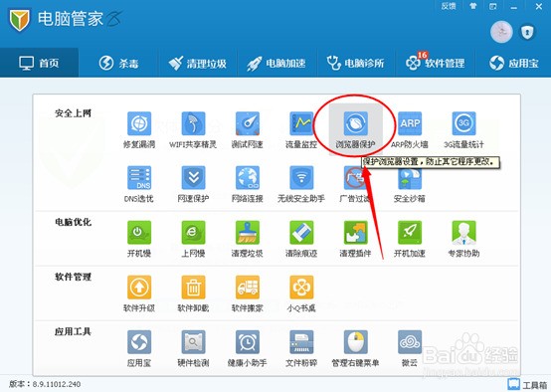
Task: Open 软件搬家 truck icon
Action: tap(248, 288)
